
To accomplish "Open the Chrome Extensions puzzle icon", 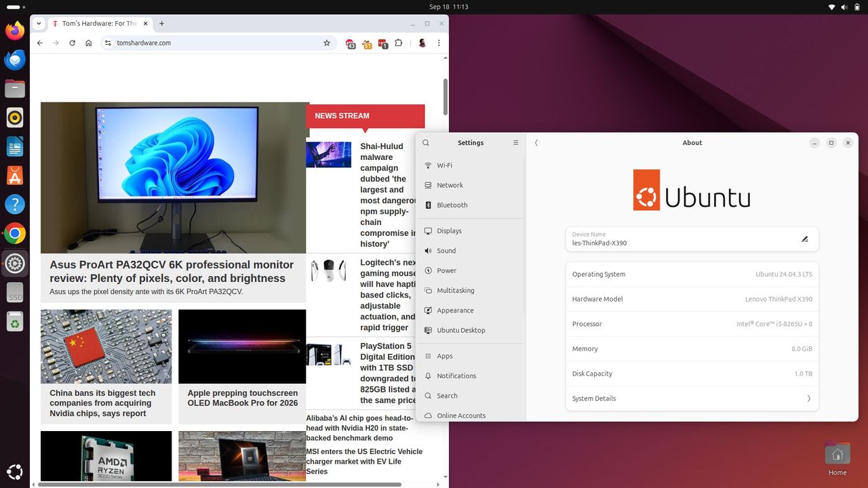I will pos(399,43).
